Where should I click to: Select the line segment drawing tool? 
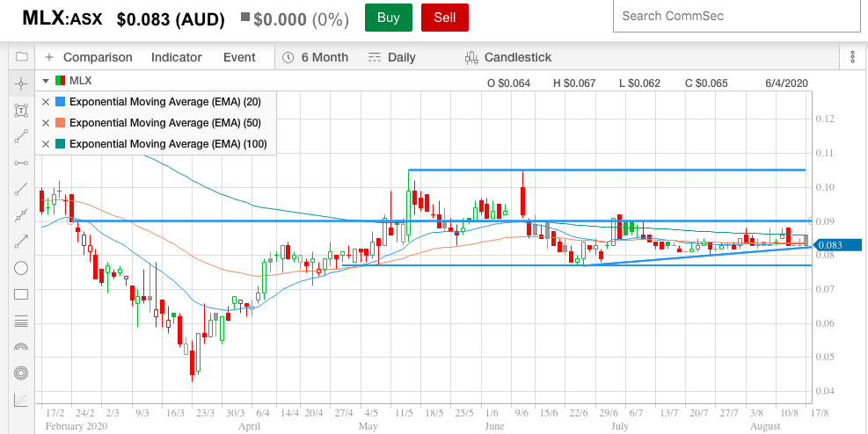pos(21,136)
